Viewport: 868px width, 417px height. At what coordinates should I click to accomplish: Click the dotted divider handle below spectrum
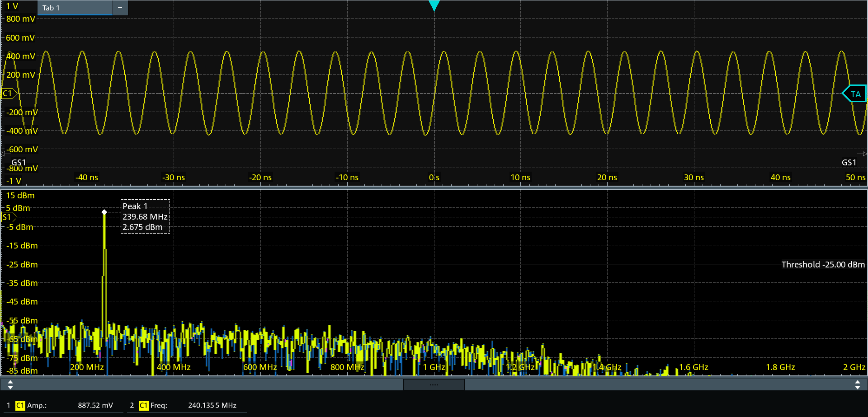[x=434, y=384]
